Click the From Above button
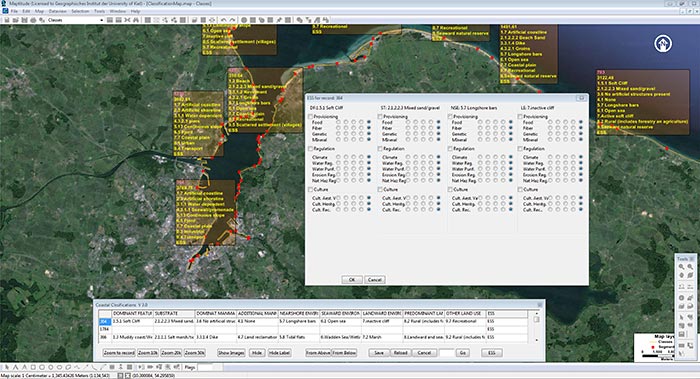 click(x=318, y=353)
